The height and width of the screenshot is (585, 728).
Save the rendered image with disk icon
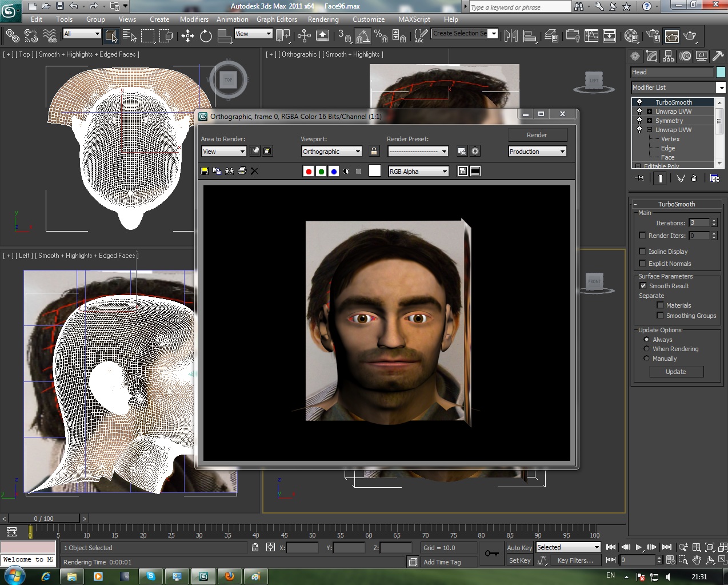click(205, 171)
